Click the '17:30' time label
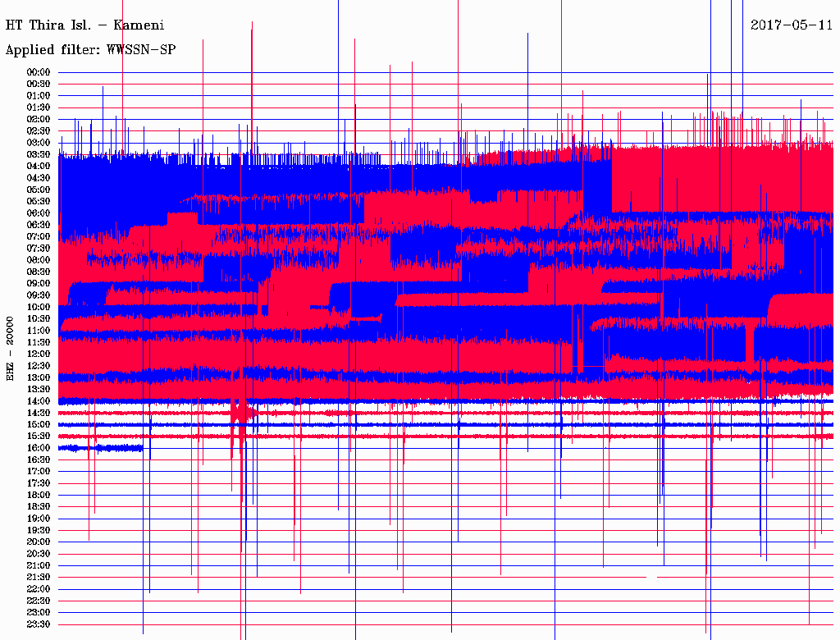The width and height of the screenshot is (840, 640). click(39, 483)
